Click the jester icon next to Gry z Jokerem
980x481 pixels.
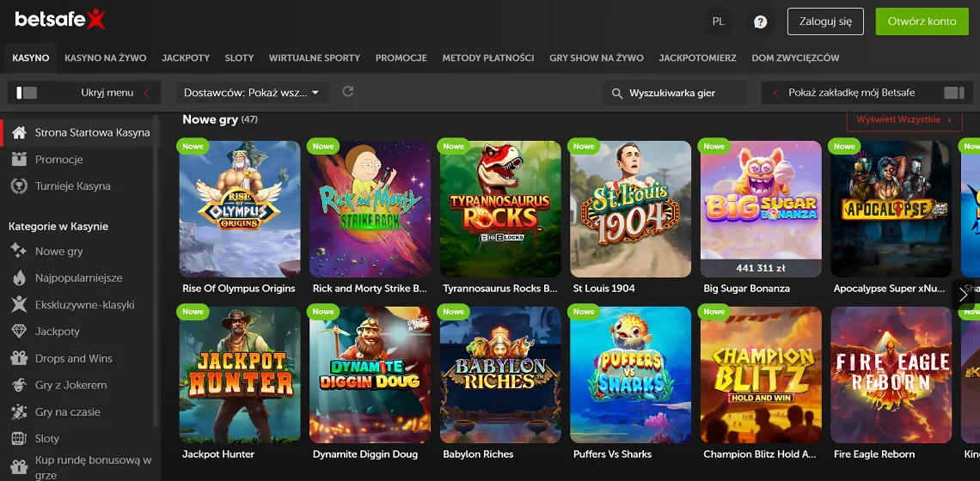click(x=19, y=385)
